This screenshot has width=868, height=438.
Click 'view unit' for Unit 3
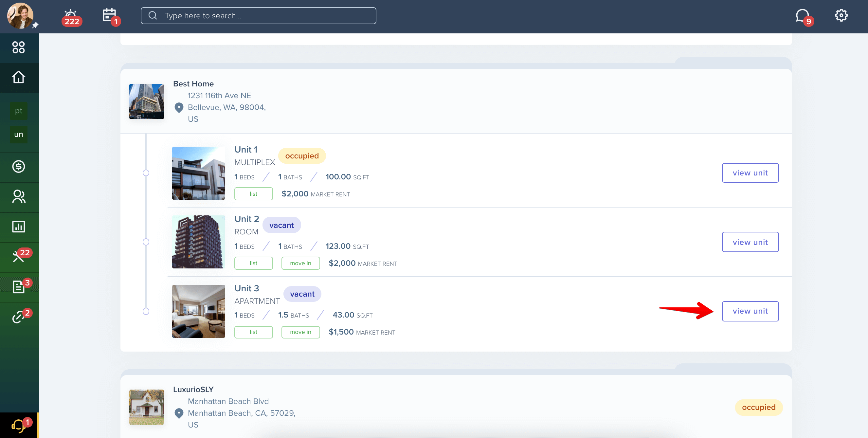(750, 311)
